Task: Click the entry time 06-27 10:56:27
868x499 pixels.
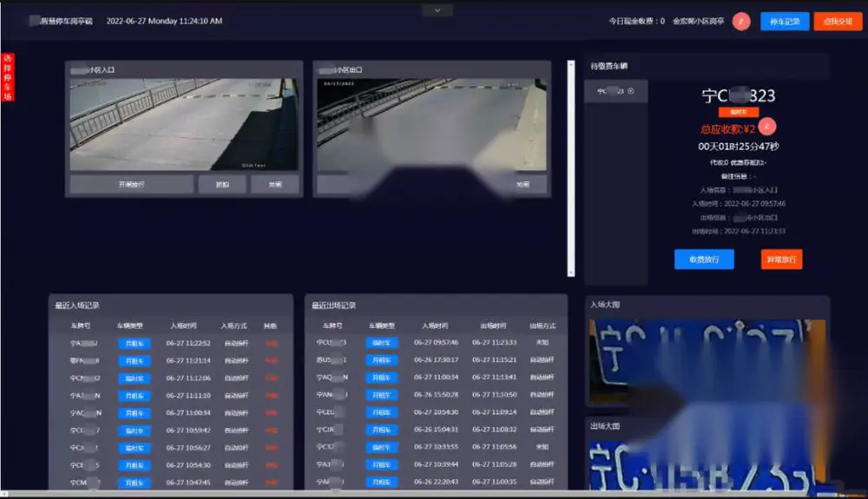Action: (188, 448)
